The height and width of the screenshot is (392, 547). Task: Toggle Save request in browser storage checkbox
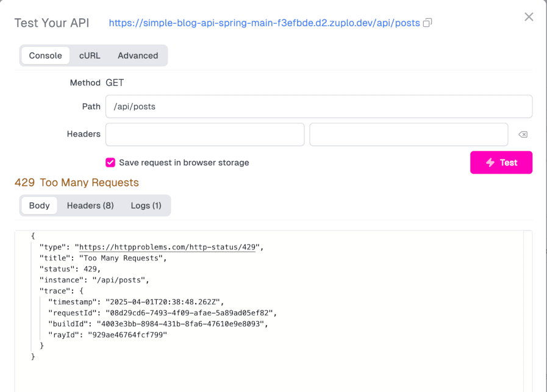click(x=110, y=163)
